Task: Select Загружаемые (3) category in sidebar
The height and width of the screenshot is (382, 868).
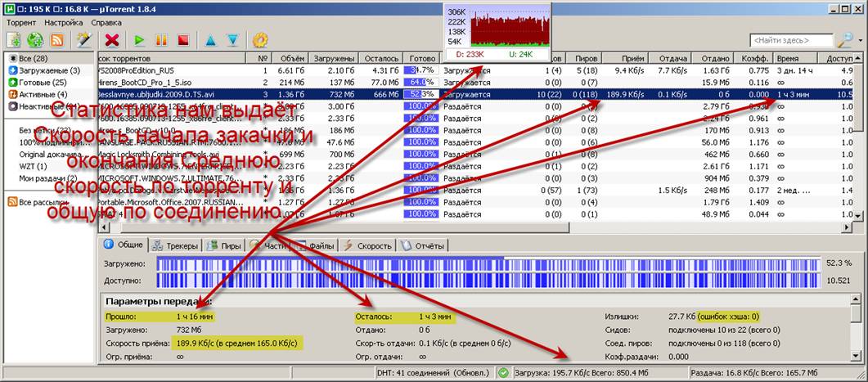Action: [x=44, y=70]
